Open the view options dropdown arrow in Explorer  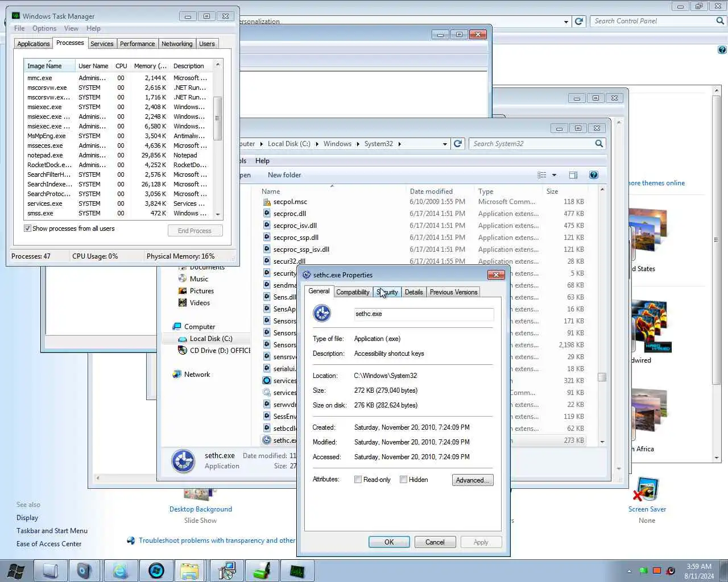pos(554,175)
